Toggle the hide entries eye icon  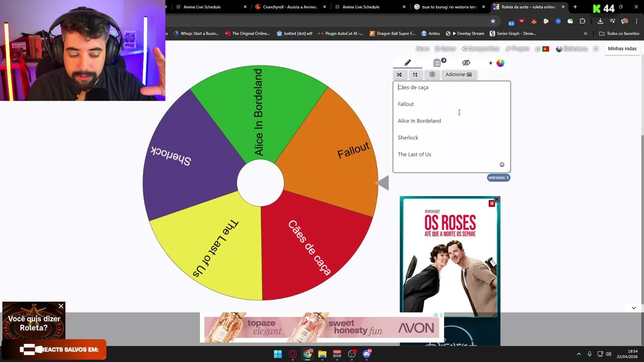coord(466,63)
